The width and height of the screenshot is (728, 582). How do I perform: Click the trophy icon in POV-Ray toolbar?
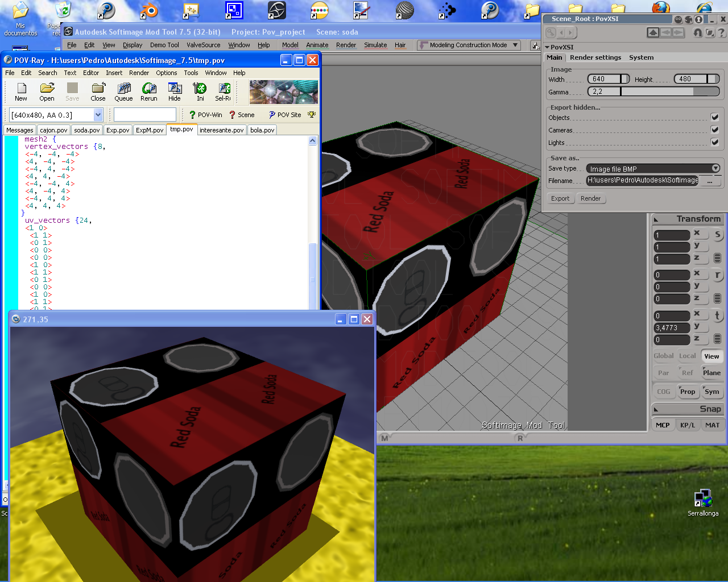[312, 115]
